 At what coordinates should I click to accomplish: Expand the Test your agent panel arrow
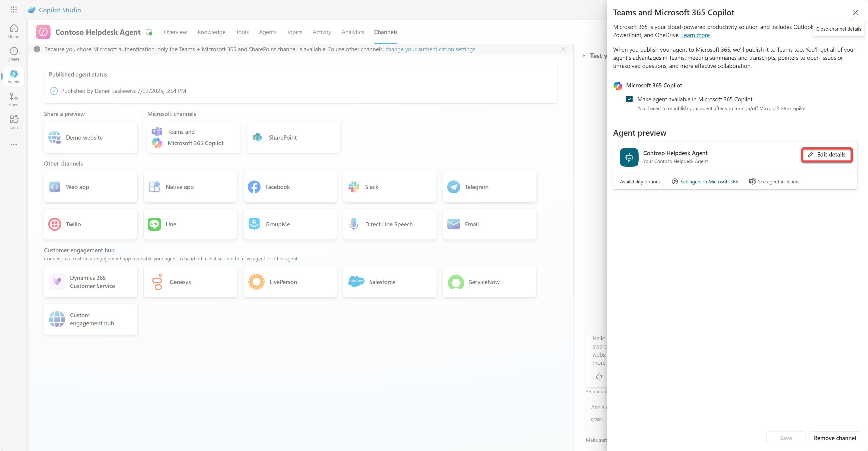point(584,56)
